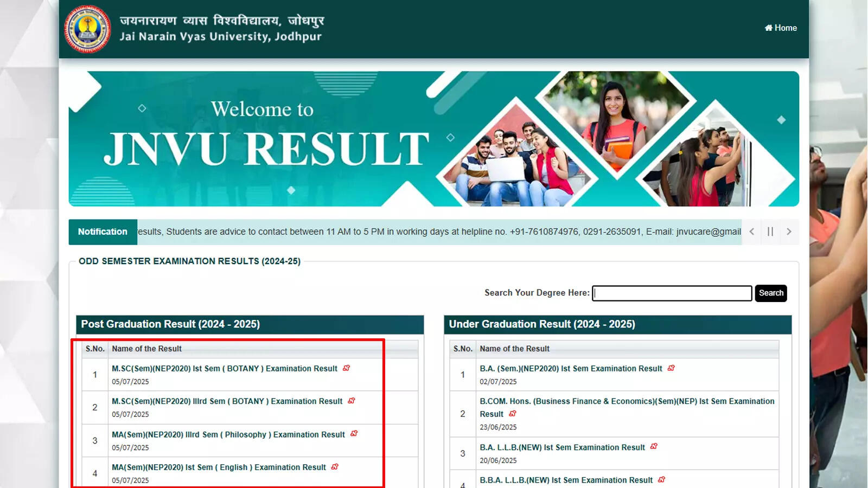Go to next notification with right chevron
868x488 pixels.
click(x=789, y=232)
